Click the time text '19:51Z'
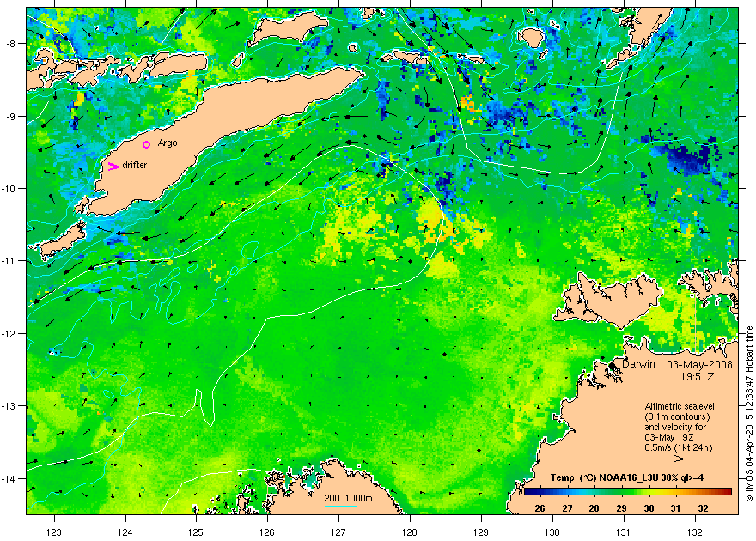The width and height of the screenshot is (756, 541). [x=698, y=375]
